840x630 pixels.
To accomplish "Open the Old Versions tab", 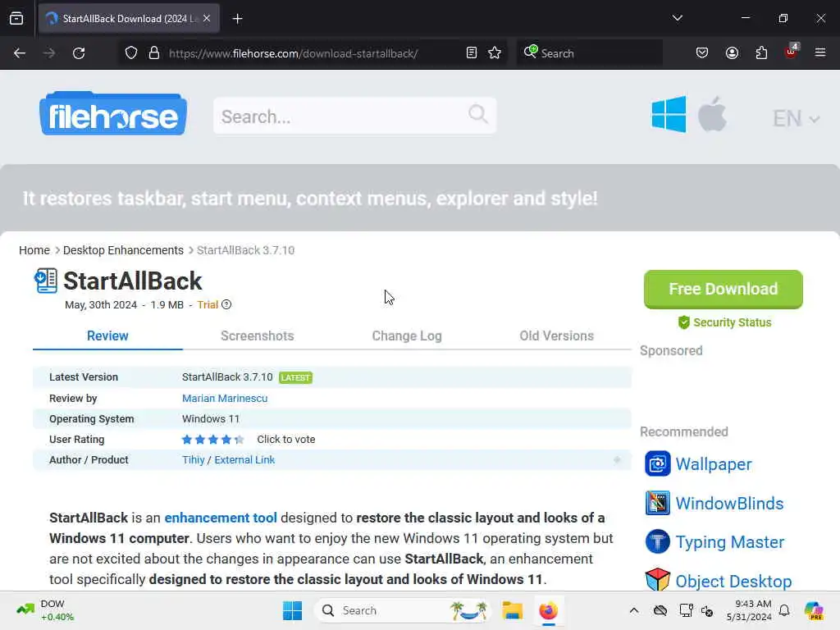I will pos(557,336).
